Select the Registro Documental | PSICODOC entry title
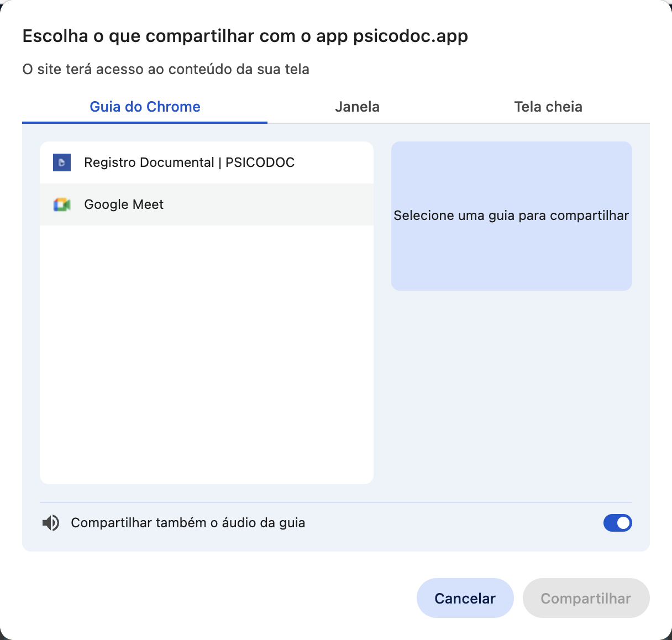Viewport: 672px width, 640px height. click(x=189, y=162)
